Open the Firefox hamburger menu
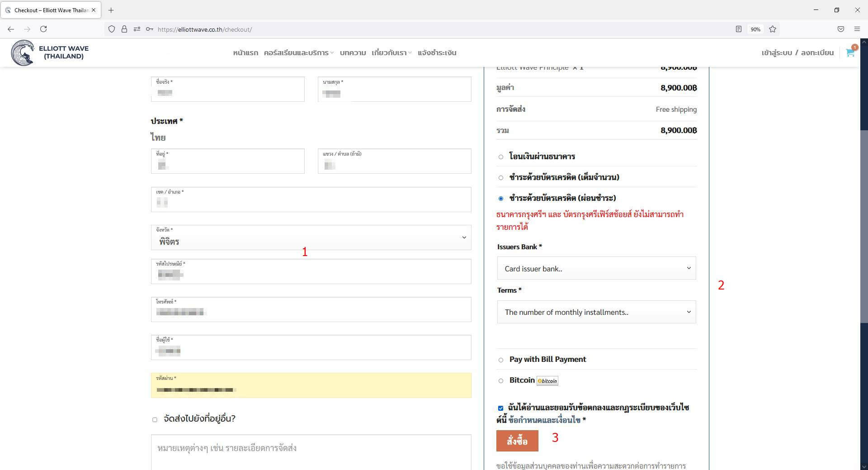Image resolution: width=868 pixels, height=470 pixels. [857, 29]
